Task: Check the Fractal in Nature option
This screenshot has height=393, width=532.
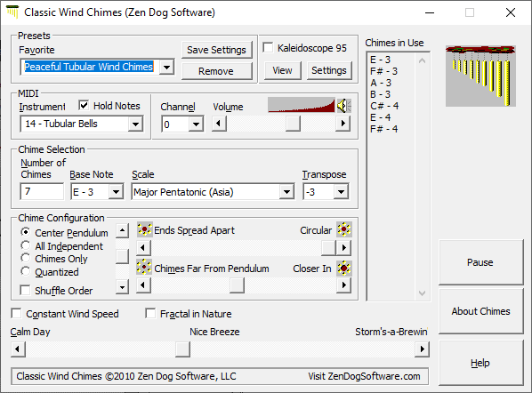Action: 150,313
